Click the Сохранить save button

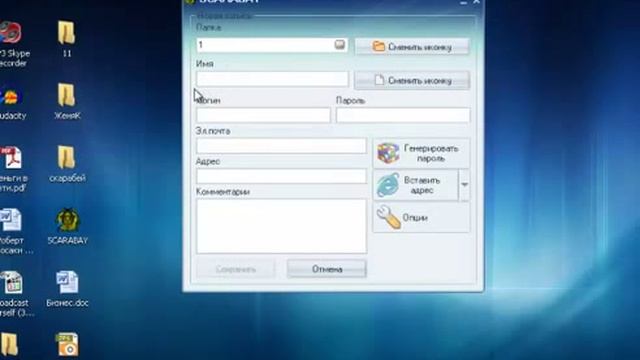click(x=236, y=269)
